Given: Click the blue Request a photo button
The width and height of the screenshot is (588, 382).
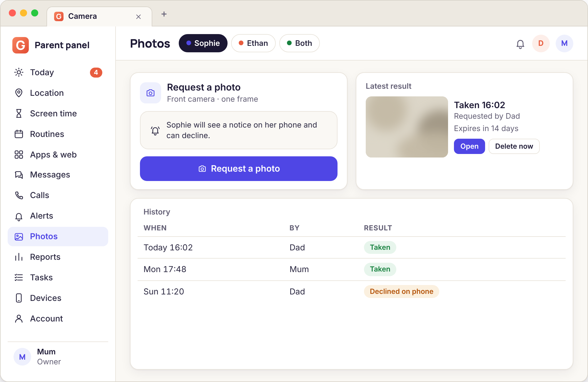Looking at the screenshot, I should 239,169.
